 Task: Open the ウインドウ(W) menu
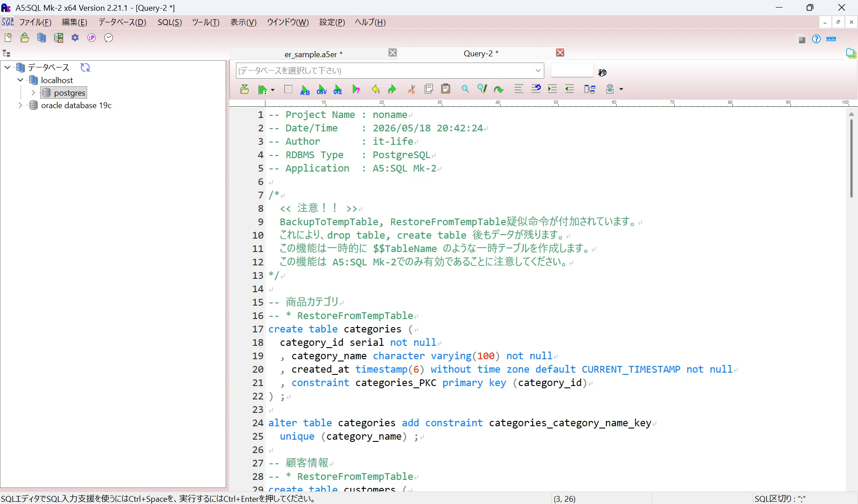click(x=288, y=22)
